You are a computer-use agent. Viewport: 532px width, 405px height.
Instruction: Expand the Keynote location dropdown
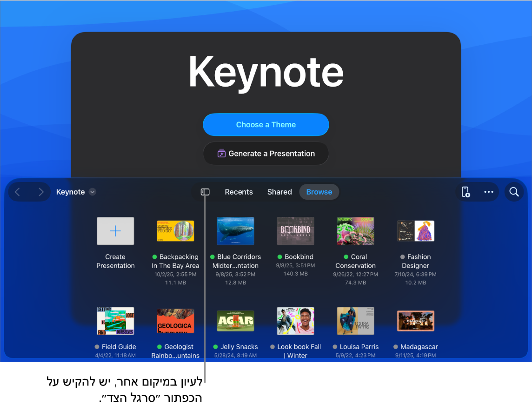[x=92, y=192]
